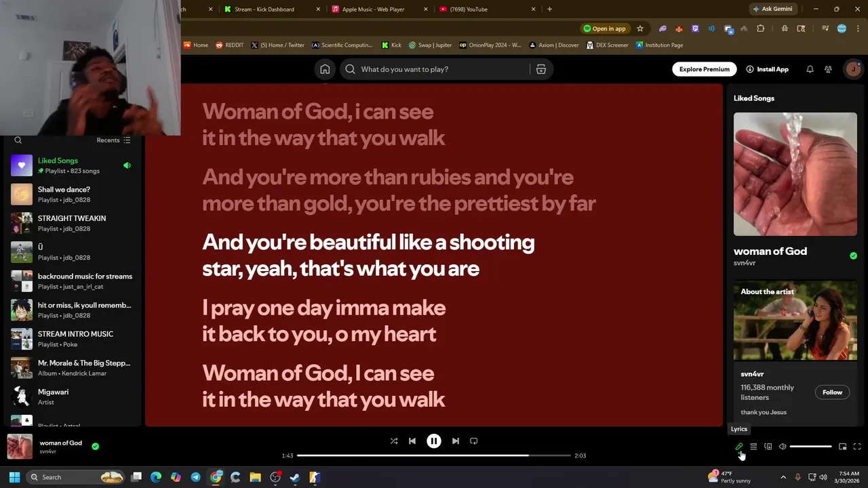Image resolution: width=868 pixels, height=488 pixels.
Task: Follow artist svn4vr
Action: [x=832, y=392]
